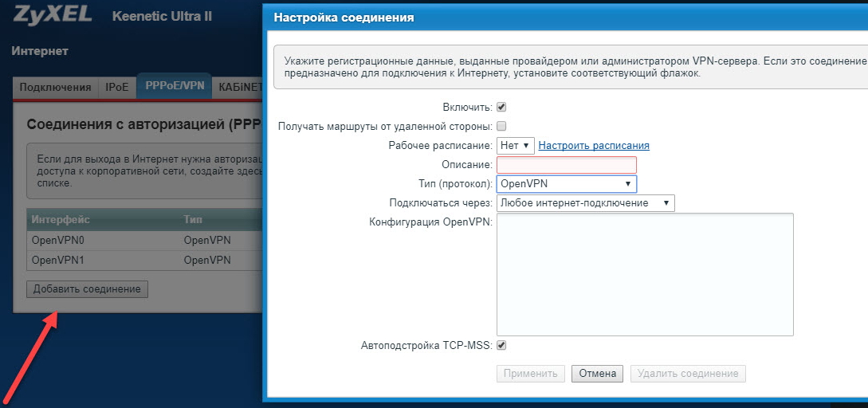Switch to the Подключения tab

pos(56,88)
